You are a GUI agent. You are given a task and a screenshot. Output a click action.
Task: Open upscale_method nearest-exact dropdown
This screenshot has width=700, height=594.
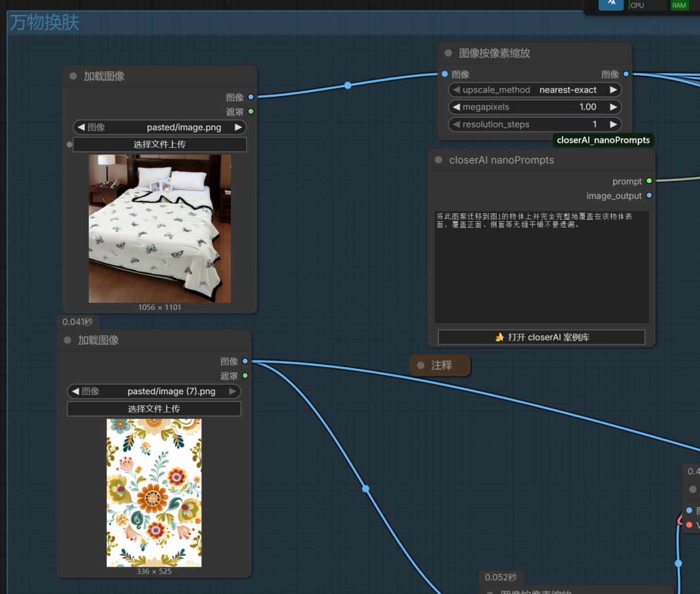pyautogui.click(x=535, y=89)
